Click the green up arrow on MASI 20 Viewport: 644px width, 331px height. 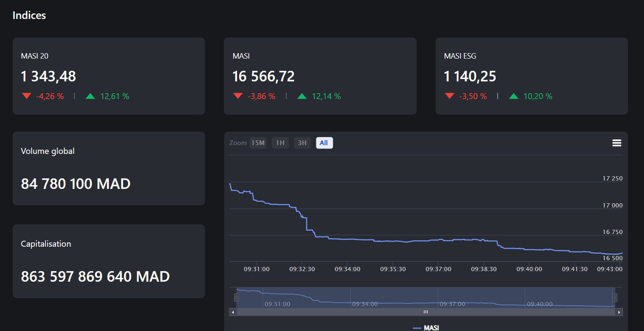90,96
